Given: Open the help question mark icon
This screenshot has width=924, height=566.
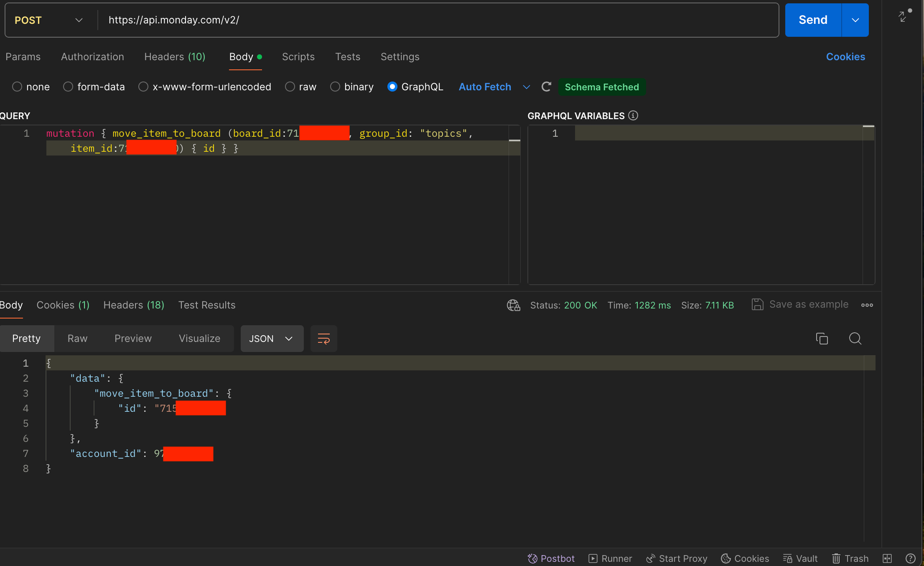Looking at the screenshot, I should coord(911,558).
